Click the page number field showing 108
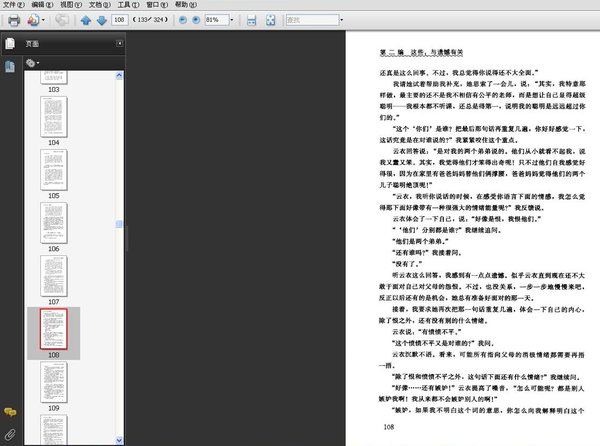600x446 pixels. point(119,20)
